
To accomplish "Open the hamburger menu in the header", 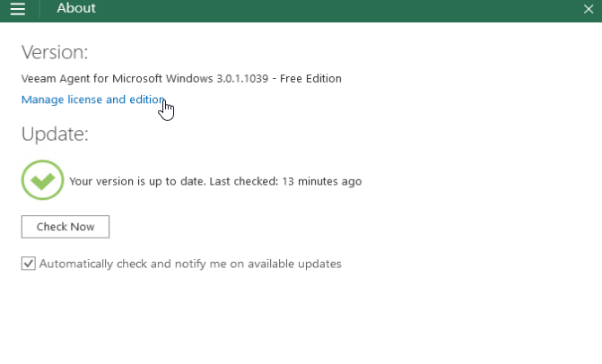I will pyautogui.click(x=18, y=9).
